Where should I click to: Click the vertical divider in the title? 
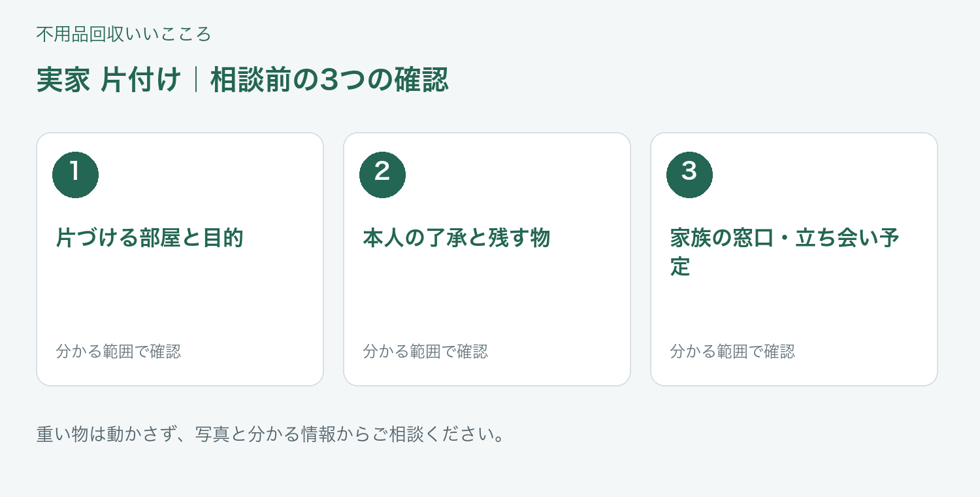pos(196,80)
